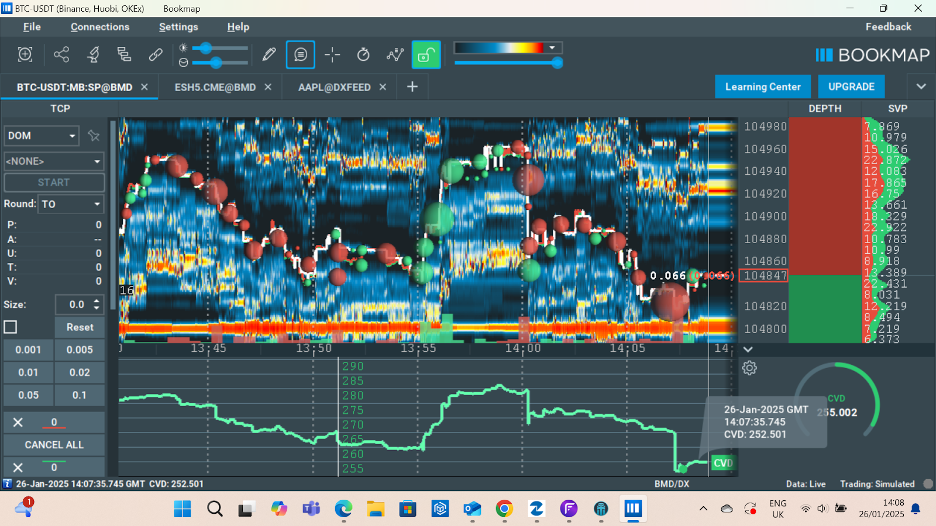Viewport: 936px width, 526px height.
Task: Open Windows Start menu
Action: point(182,509)
